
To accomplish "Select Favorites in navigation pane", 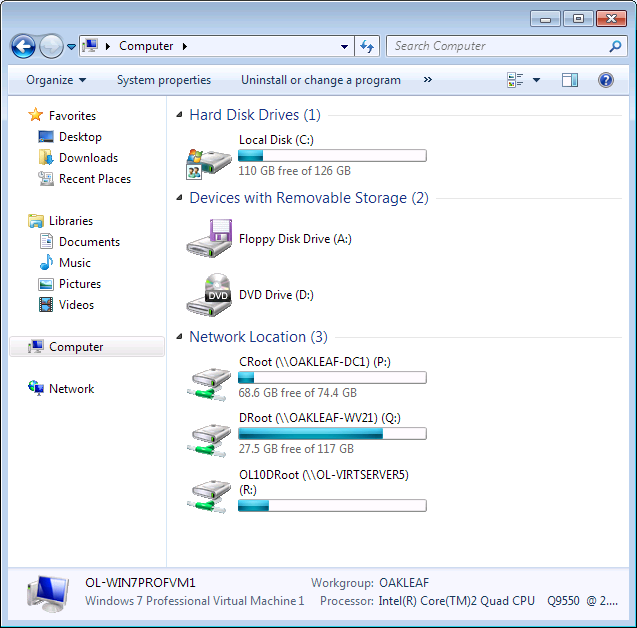I will pos(72,116).
